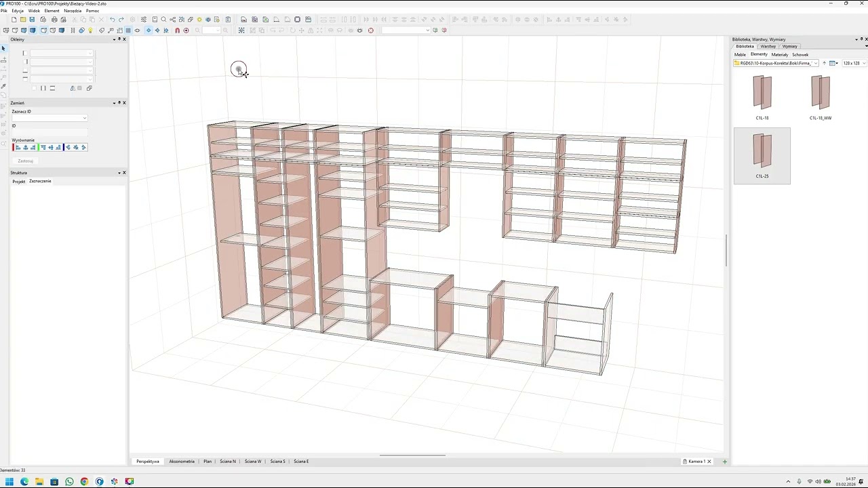Open the Materiały library section
Image resolution: width=868 pixels, height=488 pixels.
pos(780,55)
